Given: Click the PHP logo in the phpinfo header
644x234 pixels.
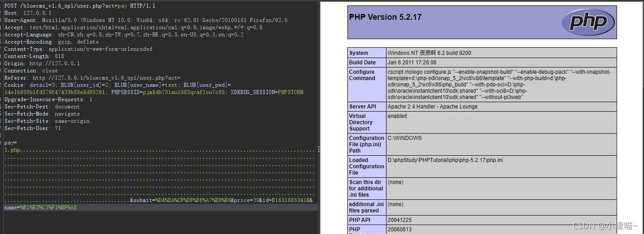Looking at the screenshot, I should pos(588,22).
